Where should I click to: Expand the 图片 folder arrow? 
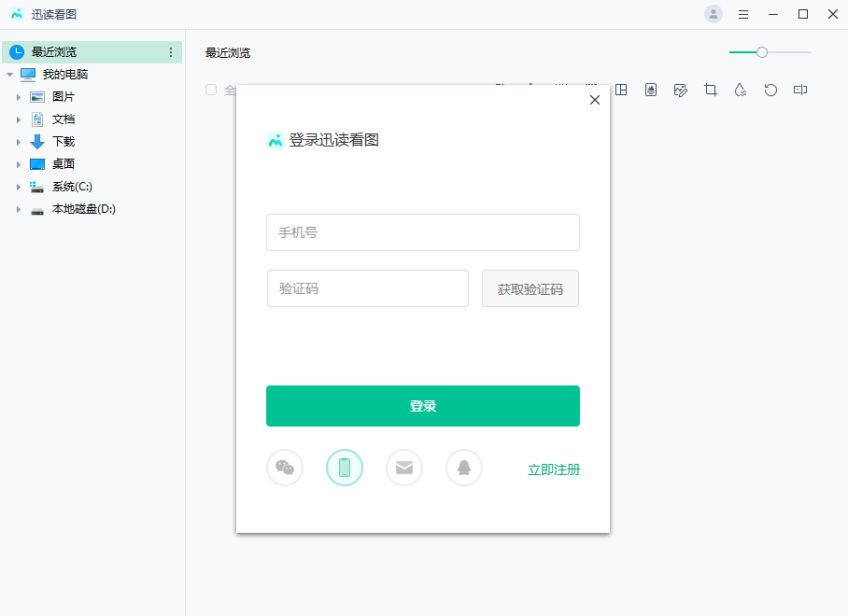click(x=19, y=97)
